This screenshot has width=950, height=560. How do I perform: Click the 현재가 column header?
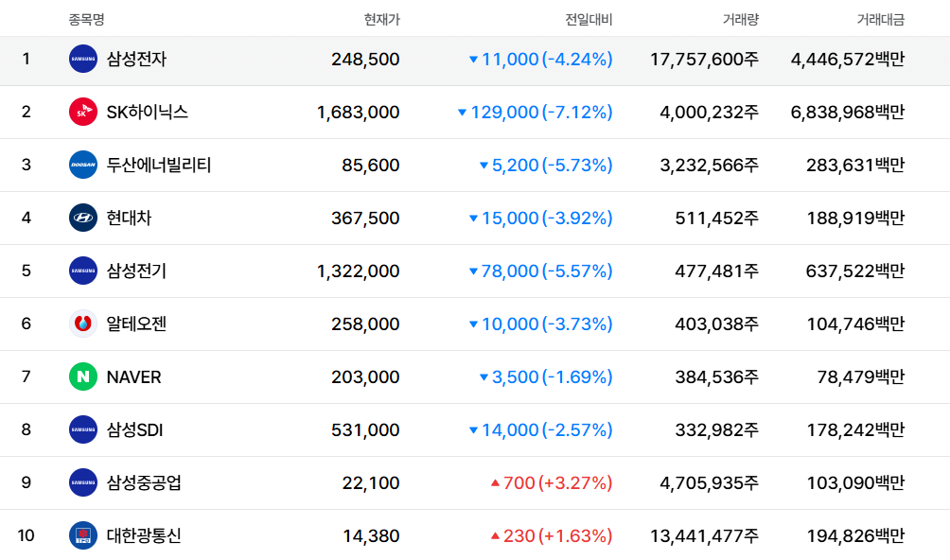pyautogui.click(x=381, y=19)
